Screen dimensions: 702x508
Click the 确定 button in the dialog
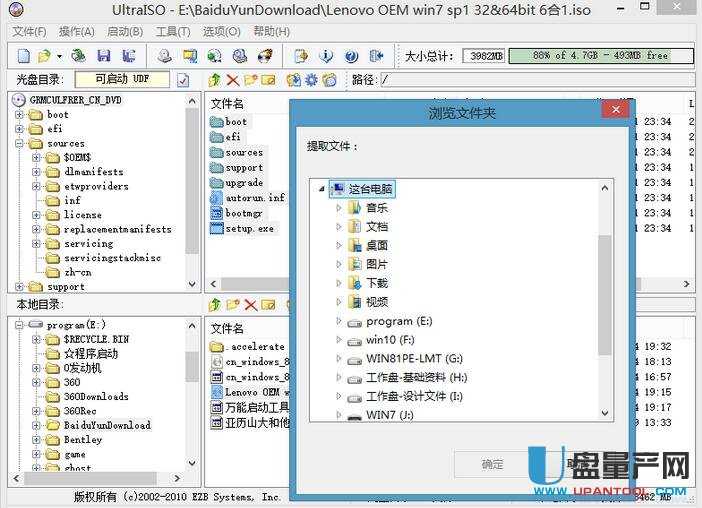pos(493,464)
